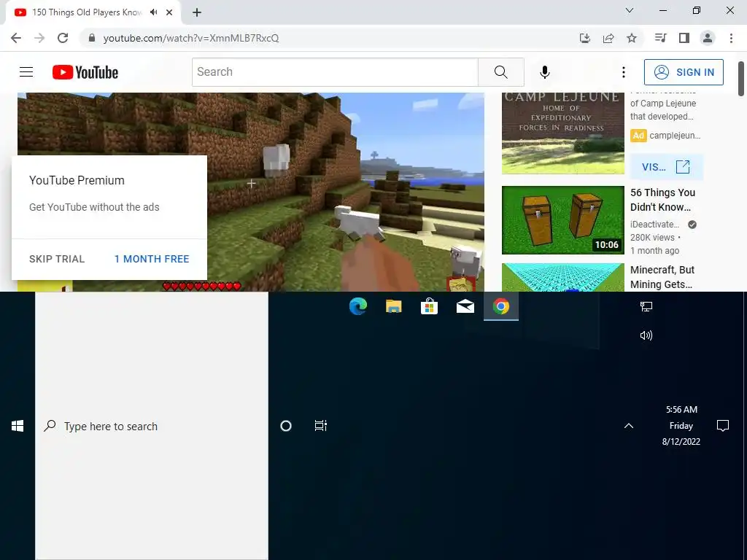View site info via the padlock icon

[x=92, y=38]
